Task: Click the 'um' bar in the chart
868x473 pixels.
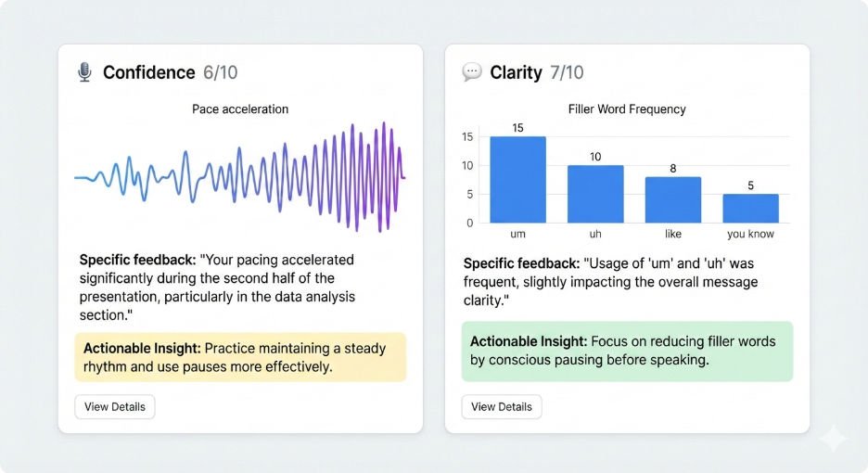Action: pyautogui.click(x=517, y=180)
